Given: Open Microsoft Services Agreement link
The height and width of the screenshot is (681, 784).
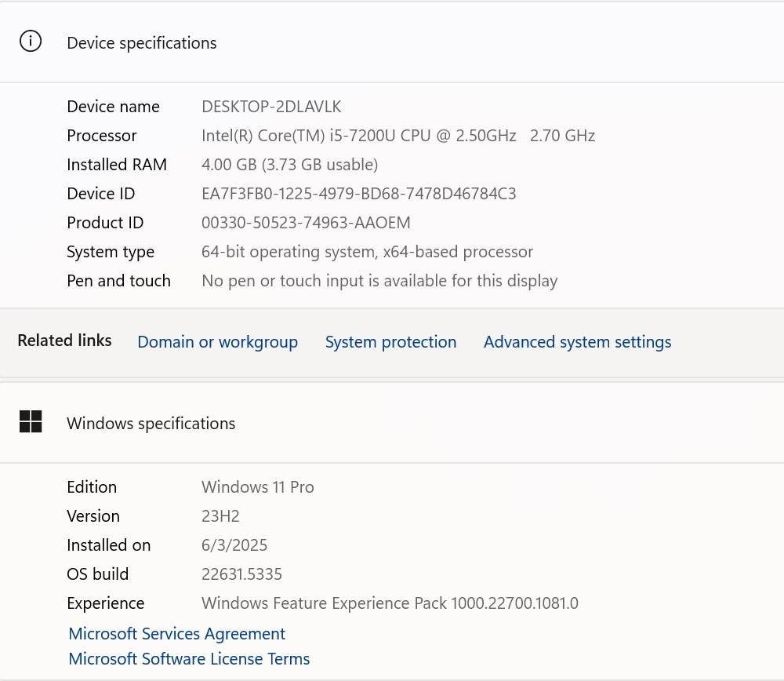Looking at the screenshot, I should click(x=177, y=633).
